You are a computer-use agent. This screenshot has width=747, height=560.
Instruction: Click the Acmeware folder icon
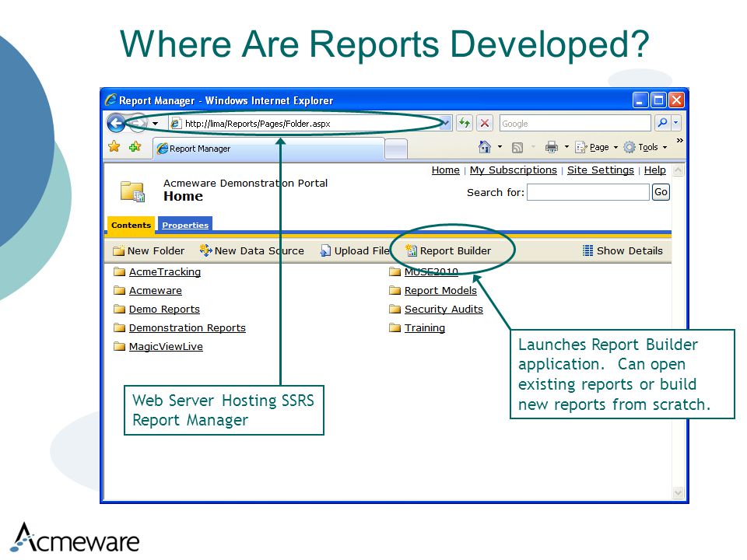pos(119,290)
